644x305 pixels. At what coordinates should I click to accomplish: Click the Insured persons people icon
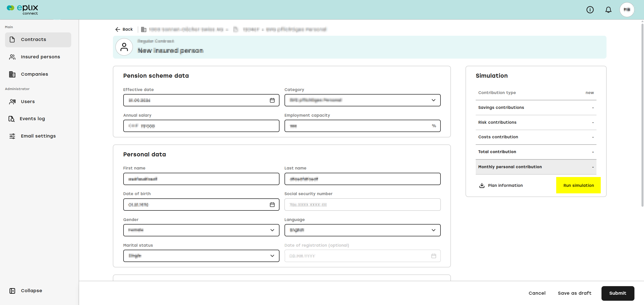(x=12, y=57)
